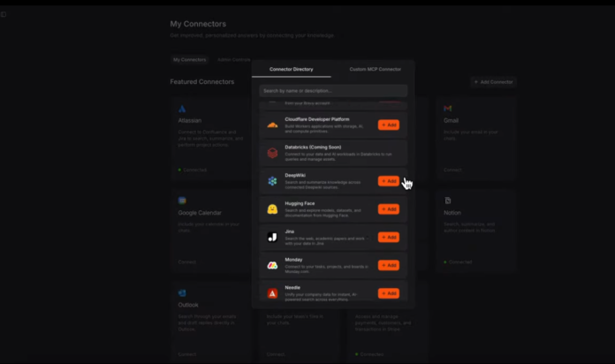Image resolution: width=615 pixels, height=364 pixels.
Task: Click the Hugging Face row title
Action: point(300,203)
